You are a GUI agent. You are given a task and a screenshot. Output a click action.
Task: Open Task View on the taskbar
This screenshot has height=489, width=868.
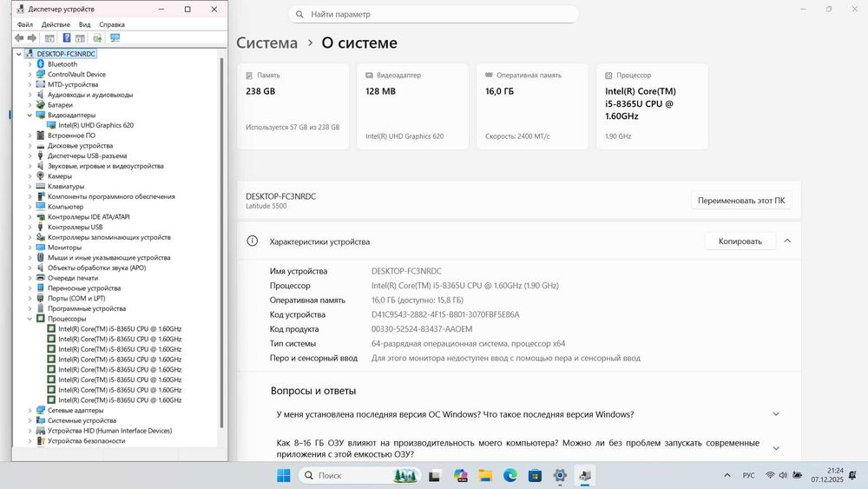click(435, 475)
